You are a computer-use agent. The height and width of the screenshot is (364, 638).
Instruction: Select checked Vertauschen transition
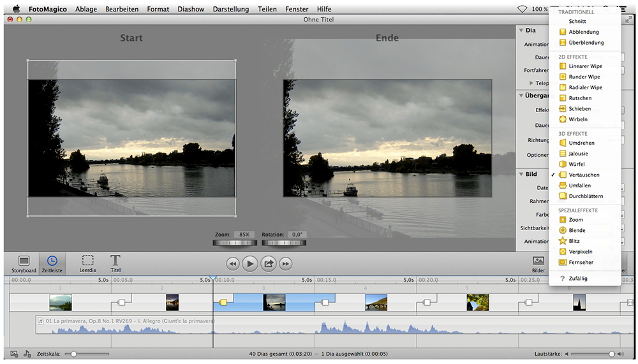(583, 175)
